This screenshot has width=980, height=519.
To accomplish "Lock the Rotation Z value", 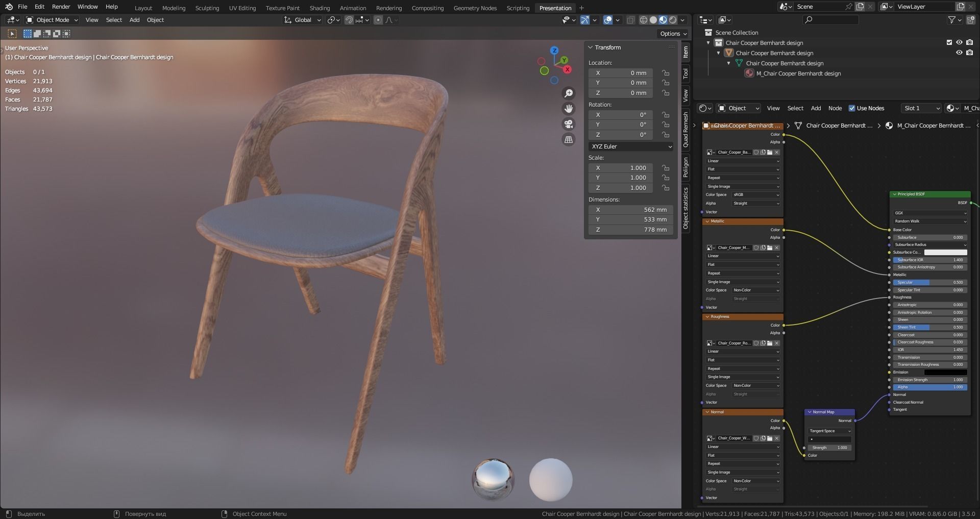I will [x=666, y=135].
